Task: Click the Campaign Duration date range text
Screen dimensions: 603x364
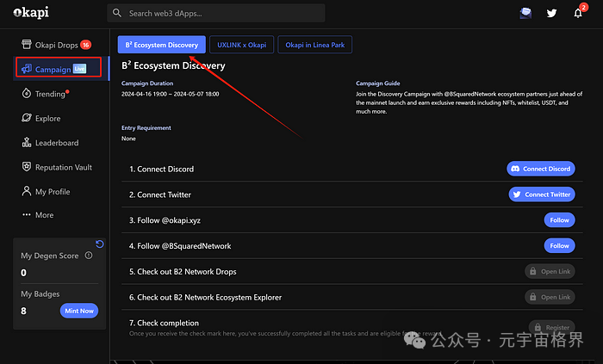Action: click(x=170, y=94)
